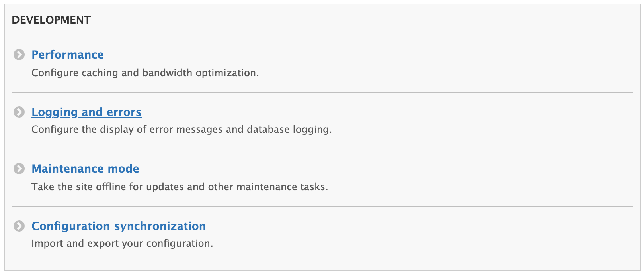Go to the Maintenance mode page
Image resolution: width=644 pixels, height=275 pixels.
pos(85,169)
